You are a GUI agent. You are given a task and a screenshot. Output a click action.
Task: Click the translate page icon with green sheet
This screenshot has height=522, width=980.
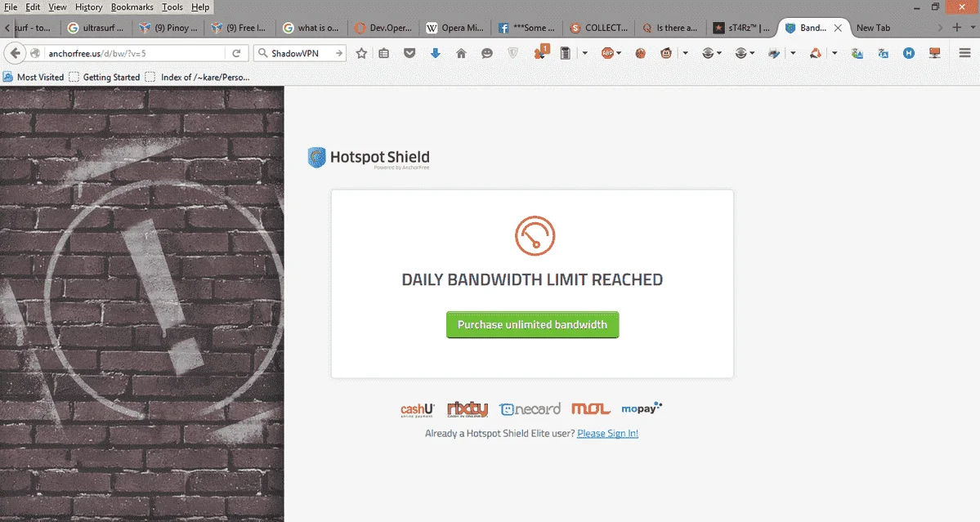click(x=857, y=54)
